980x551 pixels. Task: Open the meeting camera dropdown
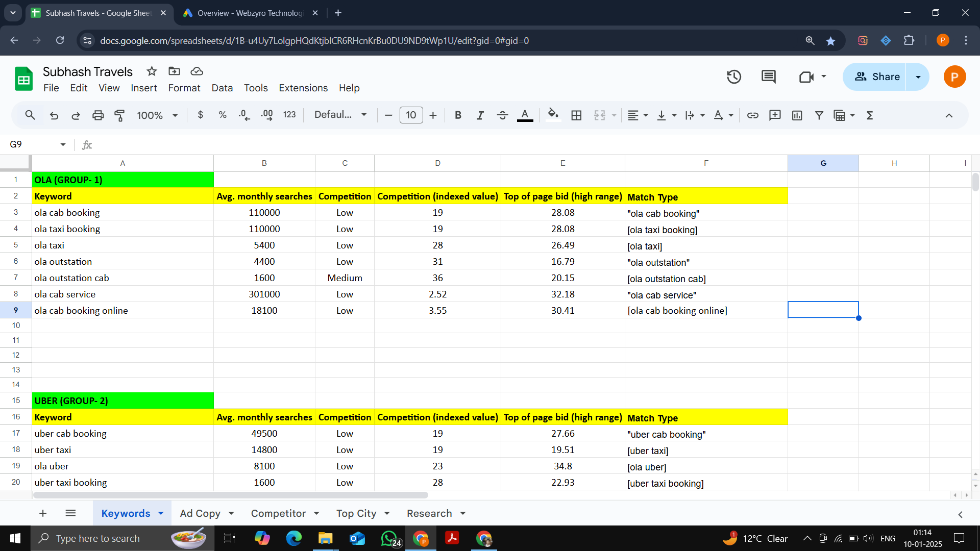pos(823,77)
